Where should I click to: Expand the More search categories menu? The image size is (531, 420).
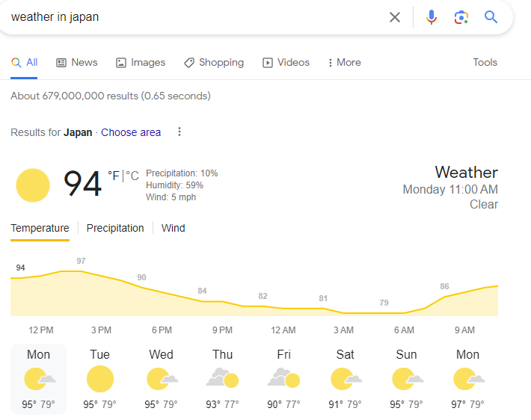point(345,62)
